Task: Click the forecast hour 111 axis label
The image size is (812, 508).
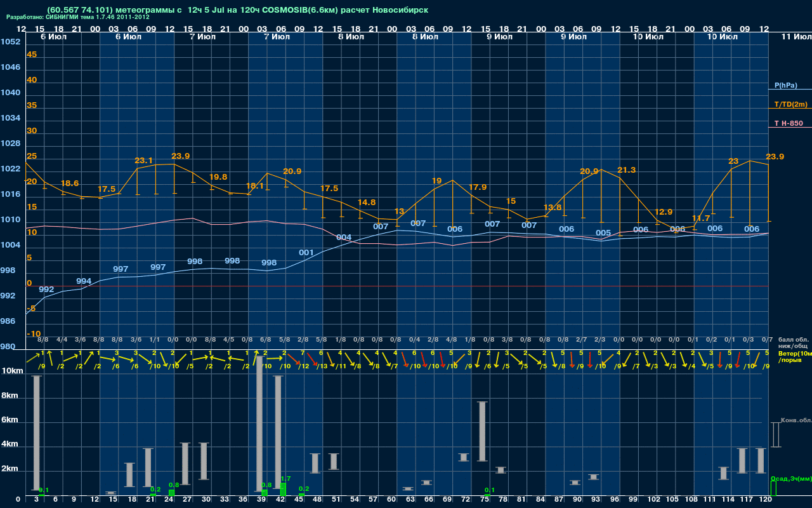Action: (x=709, y=500)
